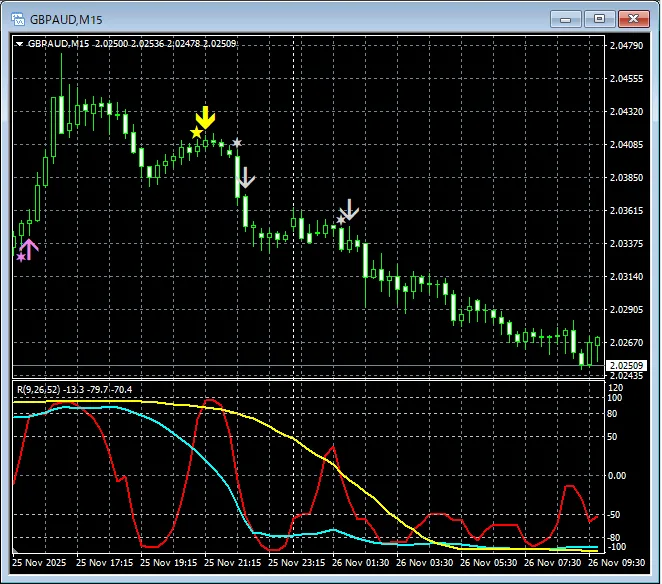Click the 26 Nov 05:30 time label
662x584 pixels.
click(488, 562)
